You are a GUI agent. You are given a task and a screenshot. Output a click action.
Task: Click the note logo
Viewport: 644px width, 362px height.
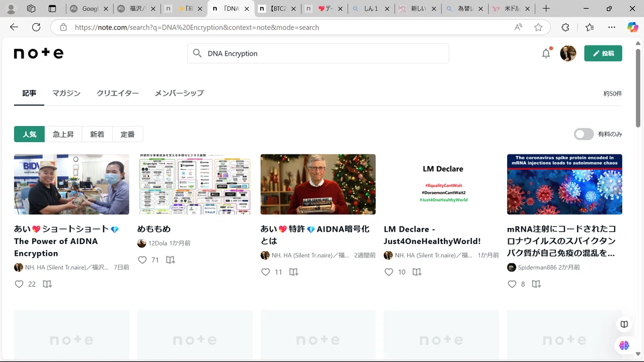pyautogui.click(x=39, y=53)
